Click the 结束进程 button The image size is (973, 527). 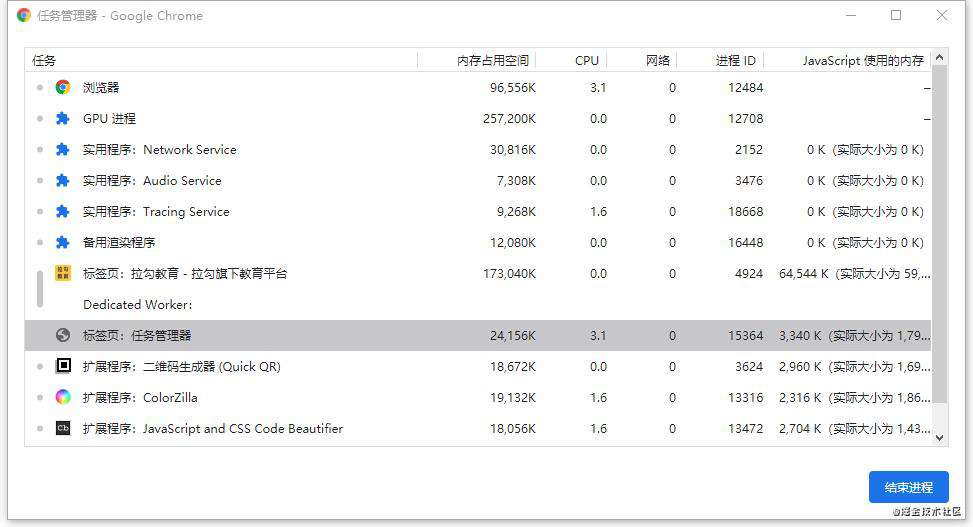pos(908,487)
